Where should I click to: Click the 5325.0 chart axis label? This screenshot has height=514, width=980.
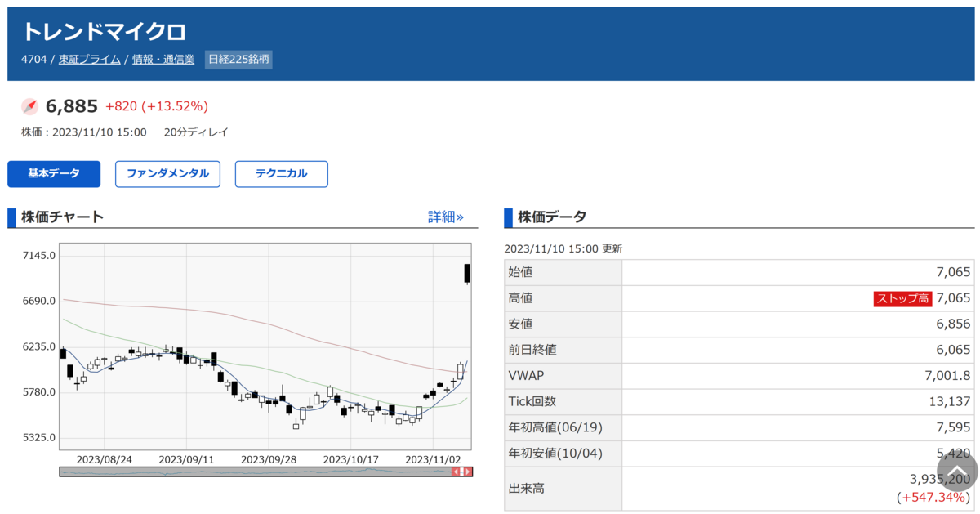click(x=40, y=437)
